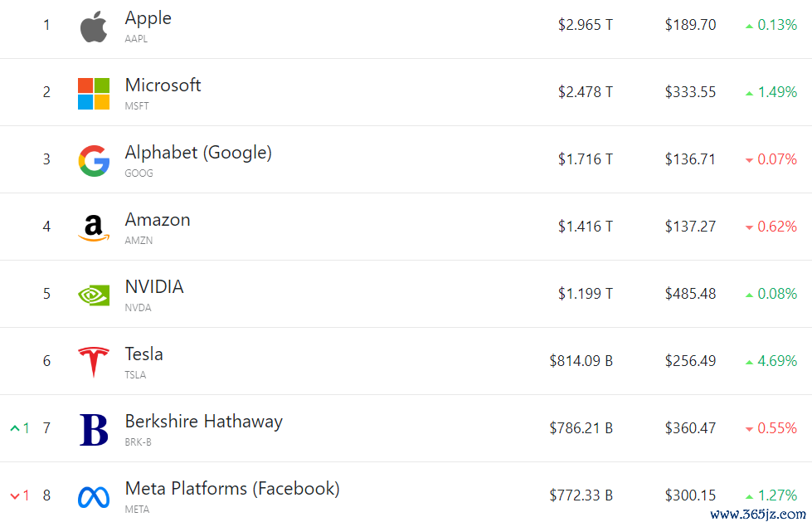Select the red Tesla T logo
This screenshot has width=812, height=527.
click(x=94, y=362)
